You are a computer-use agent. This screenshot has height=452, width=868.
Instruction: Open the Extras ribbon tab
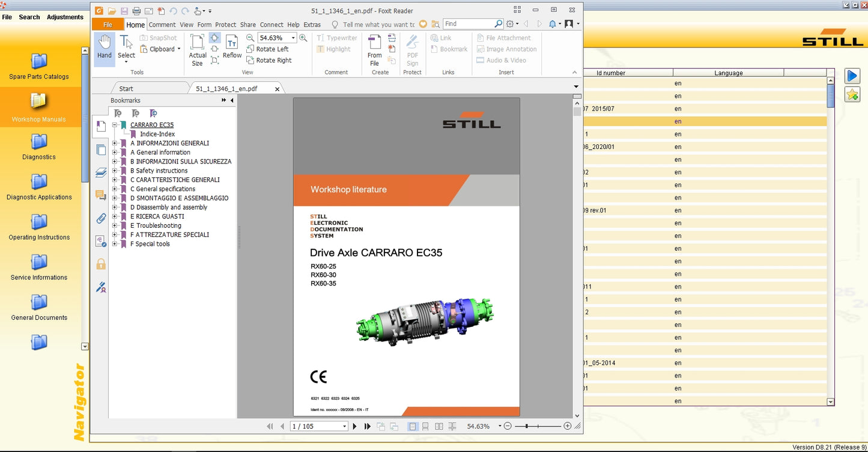(312, 25)
